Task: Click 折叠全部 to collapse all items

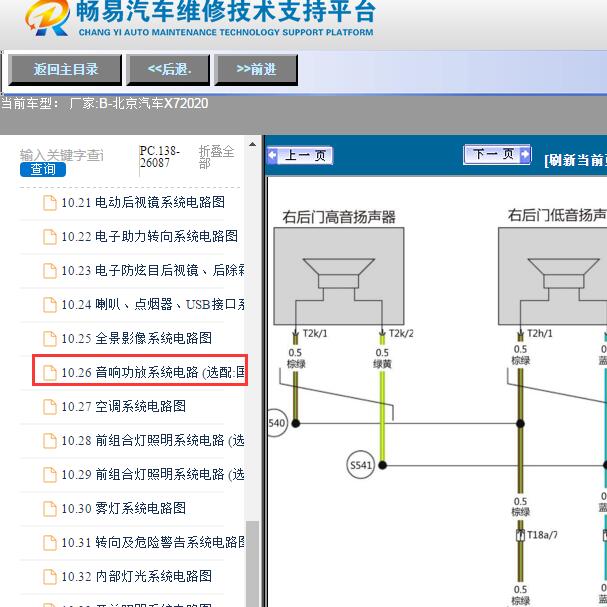Action: coord(216,157)
